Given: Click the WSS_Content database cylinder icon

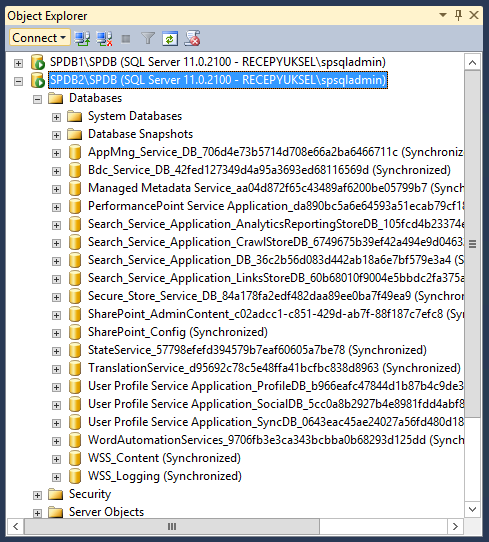Looking at the screenshot, I should (75, 458).
